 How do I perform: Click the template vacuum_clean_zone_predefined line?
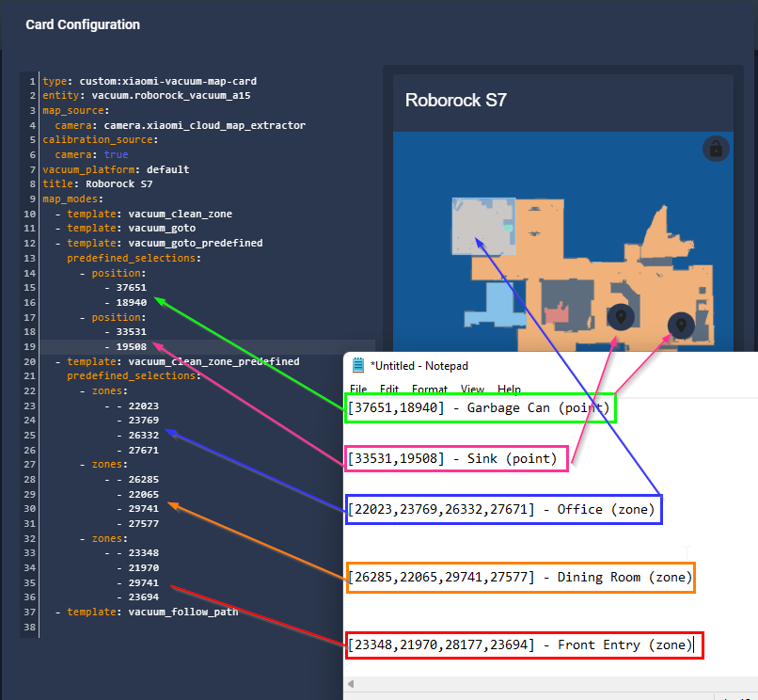tap(177, 361)
